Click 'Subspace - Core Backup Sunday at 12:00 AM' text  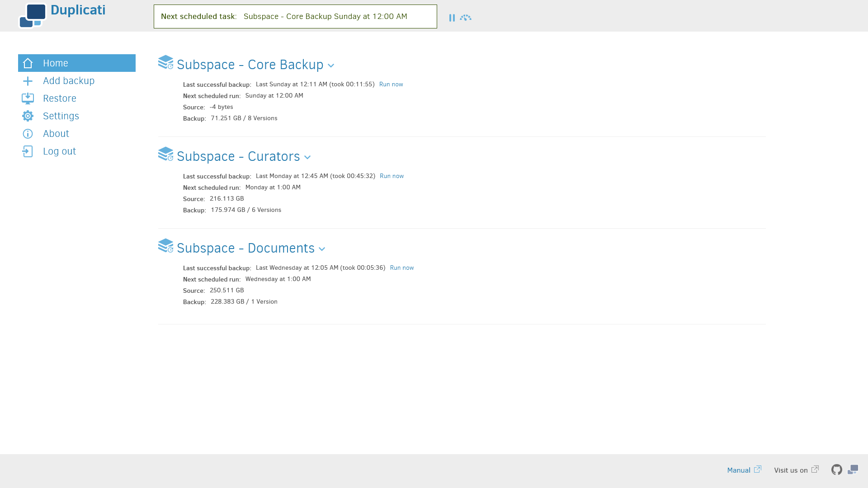(325, 17)
